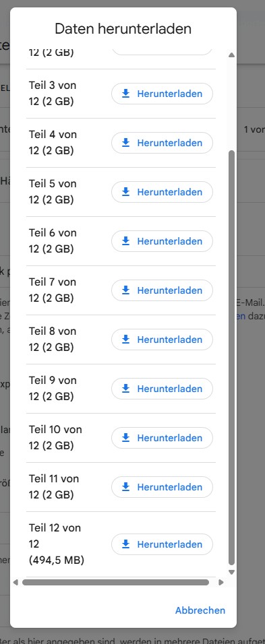
Task: Click download icon for Teil 8 von 12
Action: [x=125, y=340]
